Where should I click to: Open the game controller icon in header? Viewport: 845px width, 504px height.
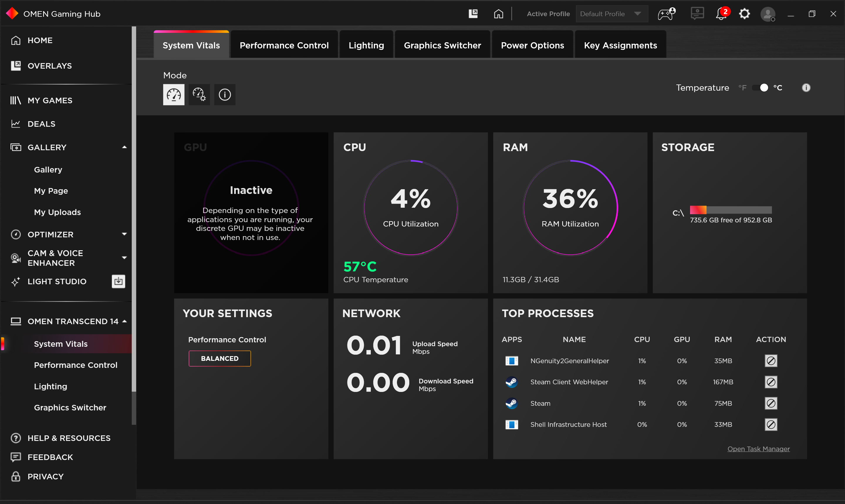coord(666,14)
